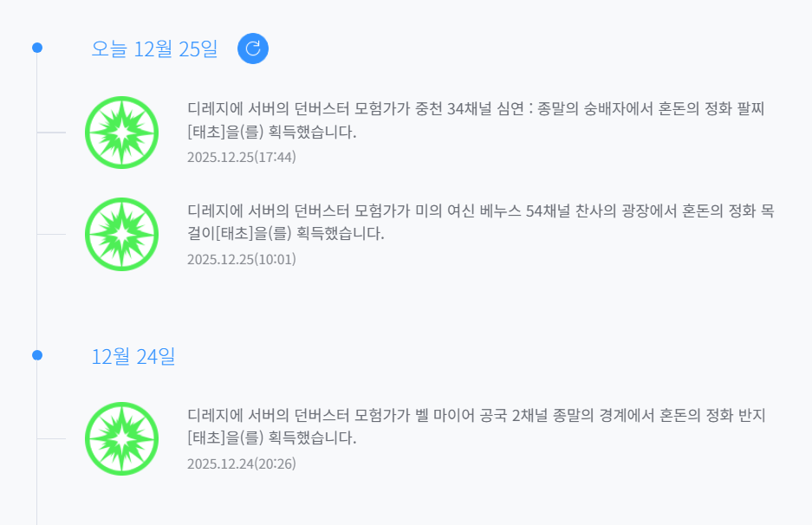Click the blue refresh icon beside today's date
The width and height of the screenshot is (812, 525).
click(253, 49)
